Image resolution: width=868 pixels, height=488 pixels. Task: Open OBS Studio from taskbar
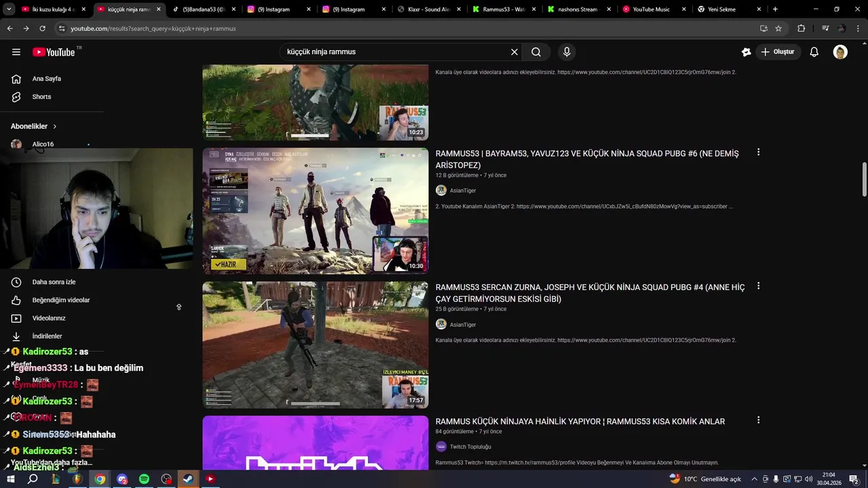click(x=166, y=479)
